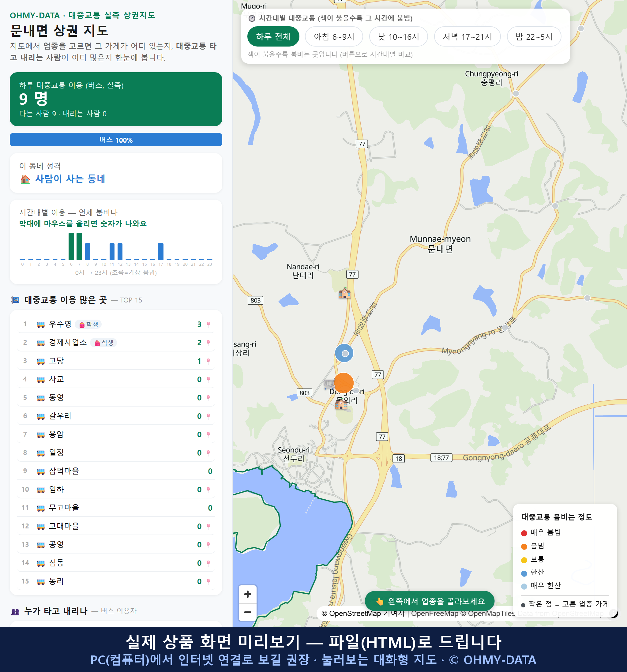This screenshot has height=672, width=627.
Task: Click the bus icon in 우수영 row
Action: [40, 325]
